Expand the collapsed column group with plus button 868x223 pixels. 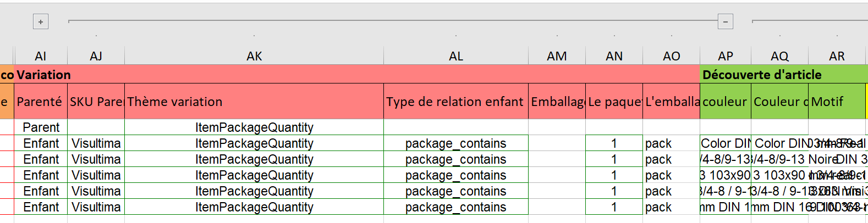[41, 22]
